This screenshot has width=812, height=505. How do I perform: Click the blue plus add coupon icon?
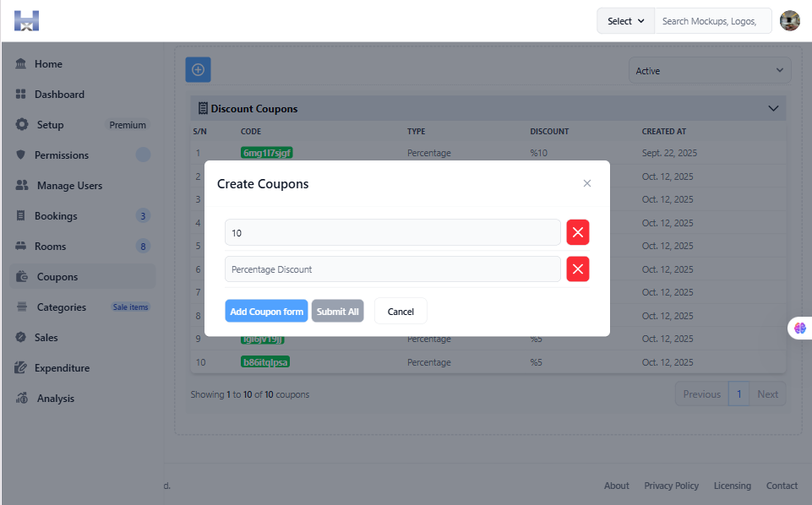click(x=198, y=70)
